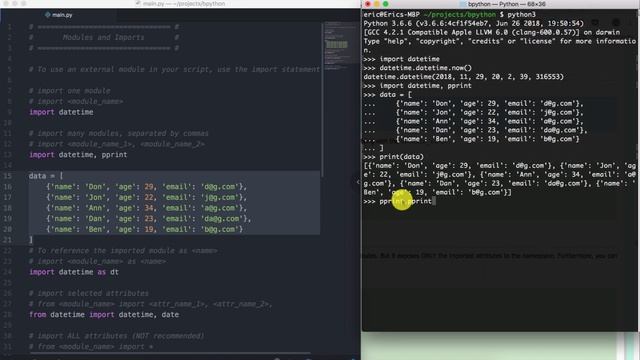Click the 'import datetime, pprint' line in editor
This screenshot has height=360, width=640.
(78, 155)
